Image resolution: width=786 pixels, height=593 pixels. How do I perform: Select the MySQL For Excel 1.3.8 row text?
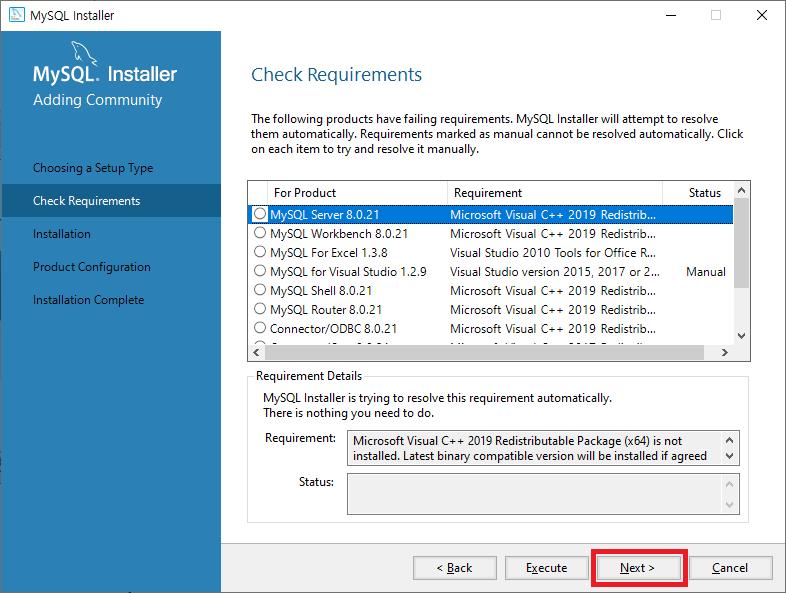tap(329, 253)
